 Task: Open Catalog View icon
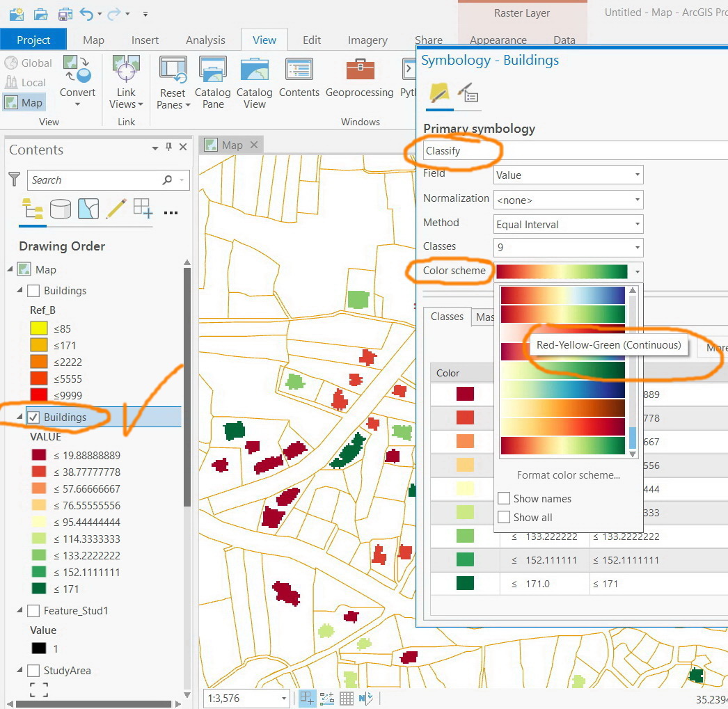tap(255, 70)
